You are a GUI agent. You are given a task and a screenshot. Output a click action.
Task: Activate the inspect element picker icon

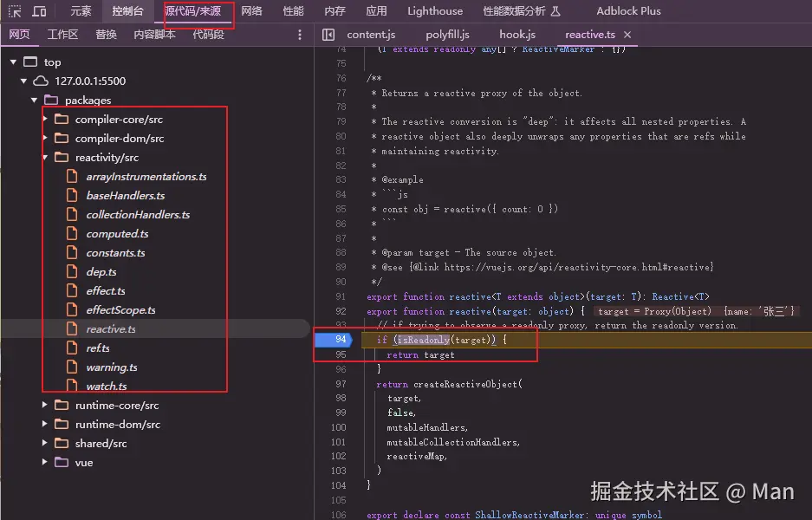[x=15, y=11]
